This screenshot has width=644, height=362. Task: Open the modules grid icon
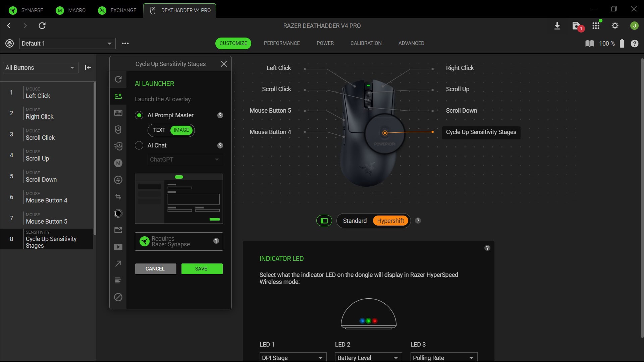pos(596,25)
